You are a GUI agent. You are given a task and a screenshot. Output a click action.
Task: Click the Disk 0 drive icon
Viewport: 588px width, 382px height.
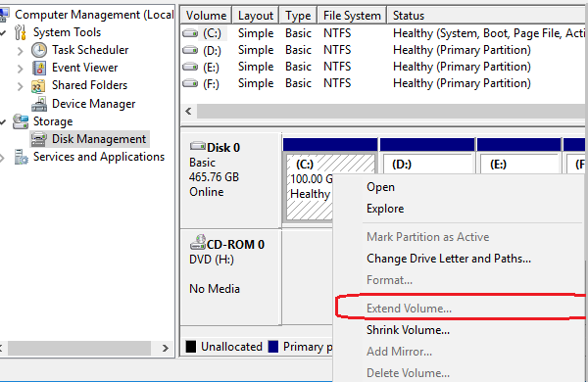click(198, 146)
